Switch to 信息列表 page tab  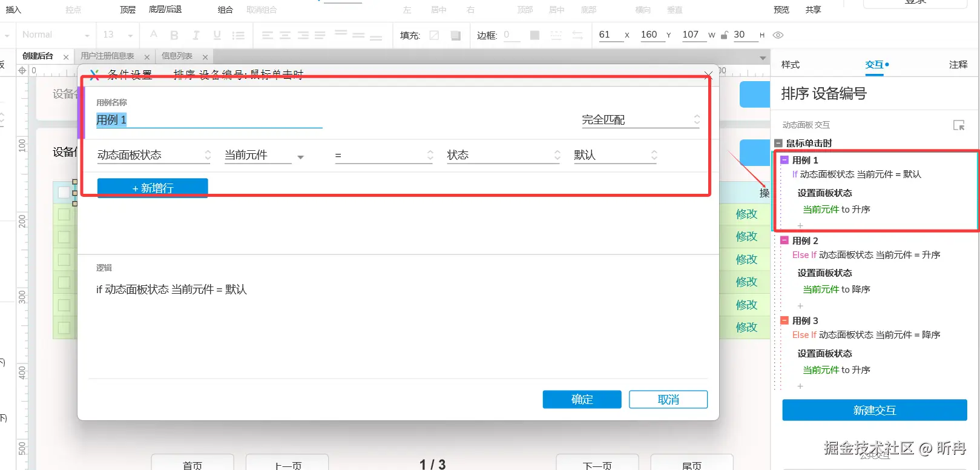point(177,56)
